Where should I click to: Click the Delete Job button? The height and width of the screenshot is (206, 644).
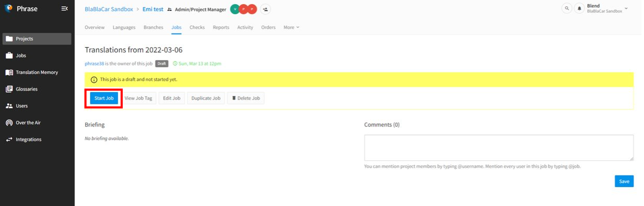pyautogui.click(x=246, y=98)
